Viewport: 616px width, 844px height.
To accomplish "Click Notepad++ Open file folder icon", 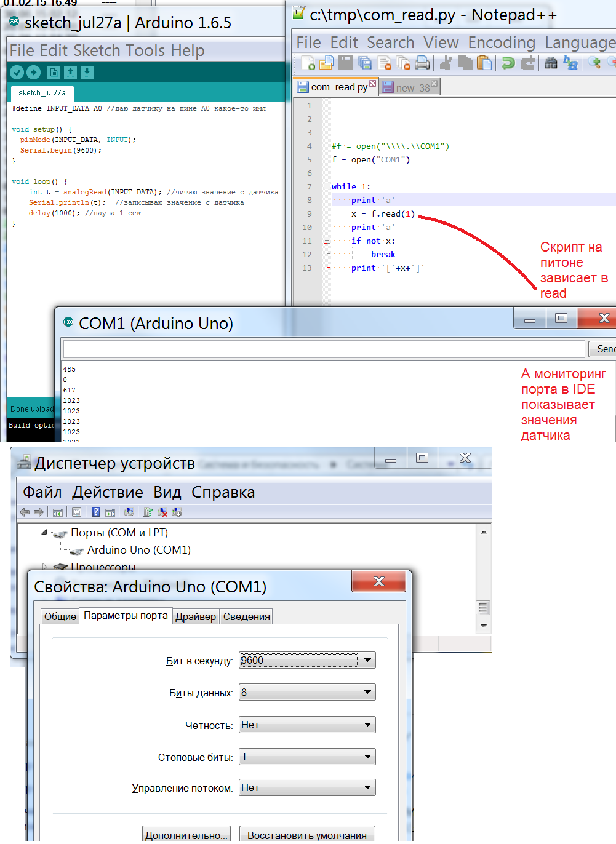I will coord(327,63).
